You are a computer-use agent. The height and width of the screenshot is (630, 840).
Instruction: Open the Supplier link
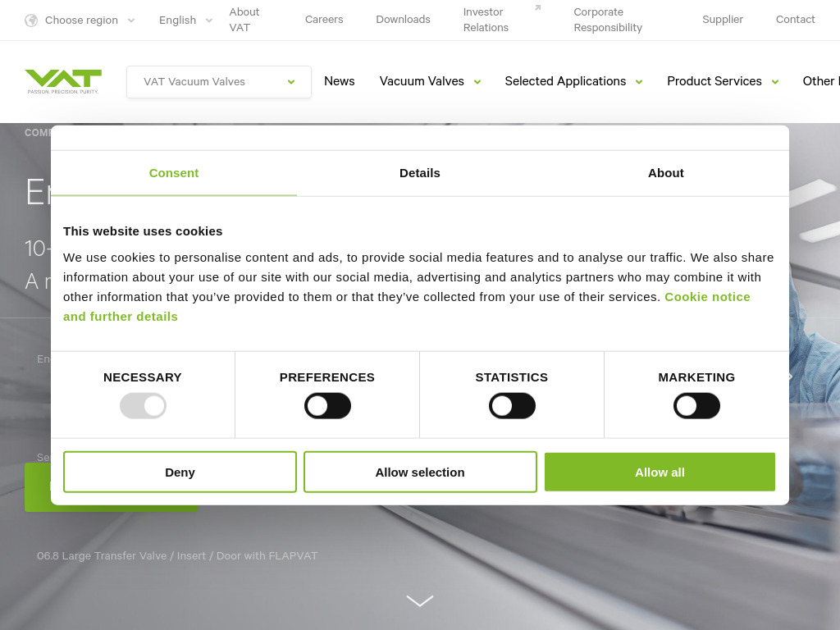pyautogui.click(x=723, y=20)
